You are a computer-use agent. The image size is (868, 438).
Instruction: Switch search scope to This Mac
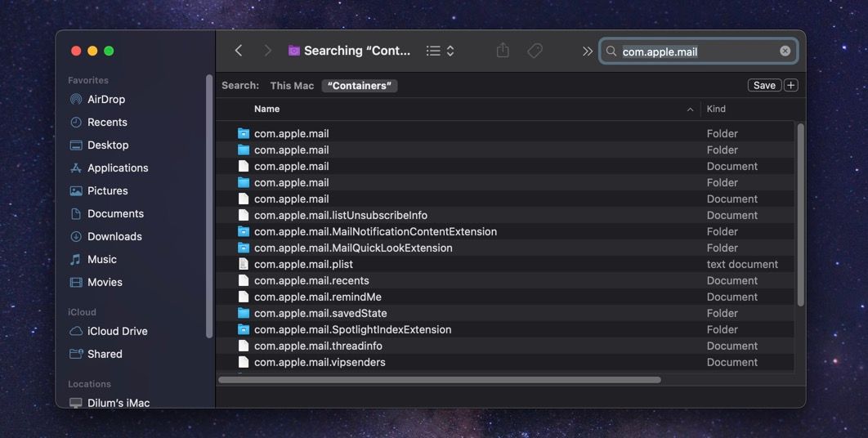click(292, 86)
